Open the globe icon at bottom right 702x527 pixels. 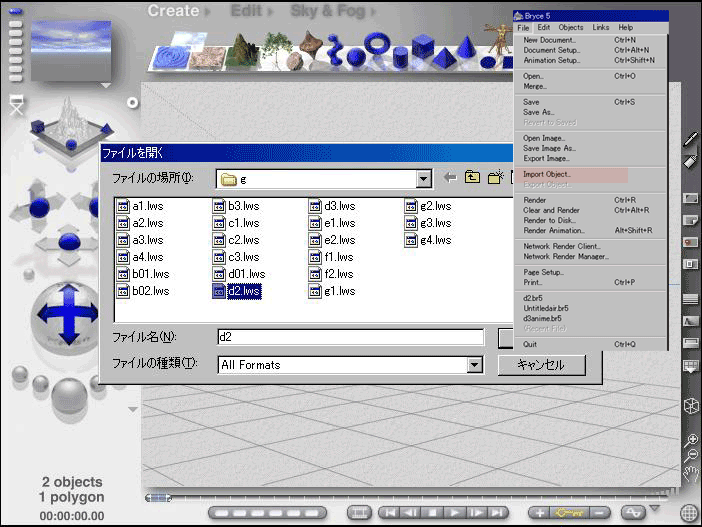click(689, 513)
